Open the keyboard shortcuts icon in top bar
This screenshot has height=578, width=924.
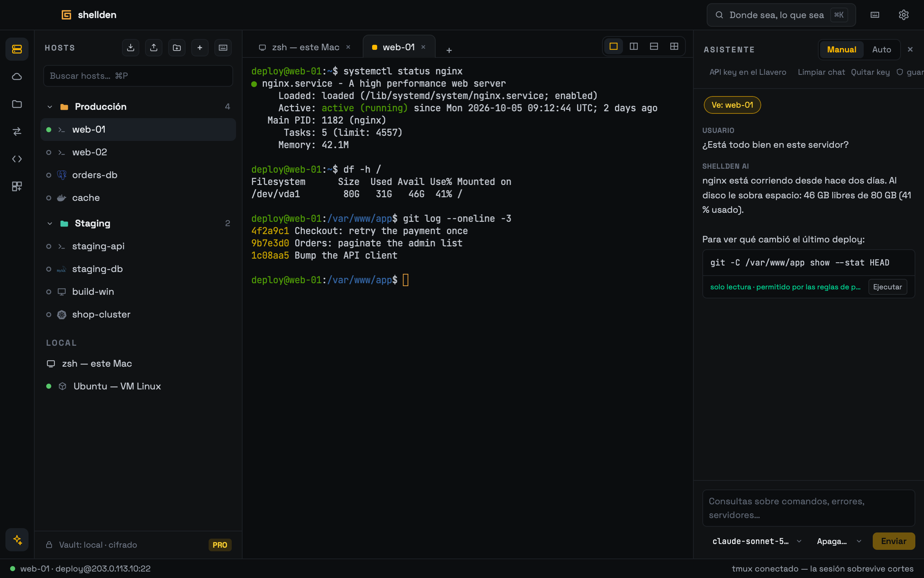(x=875, y=15)
